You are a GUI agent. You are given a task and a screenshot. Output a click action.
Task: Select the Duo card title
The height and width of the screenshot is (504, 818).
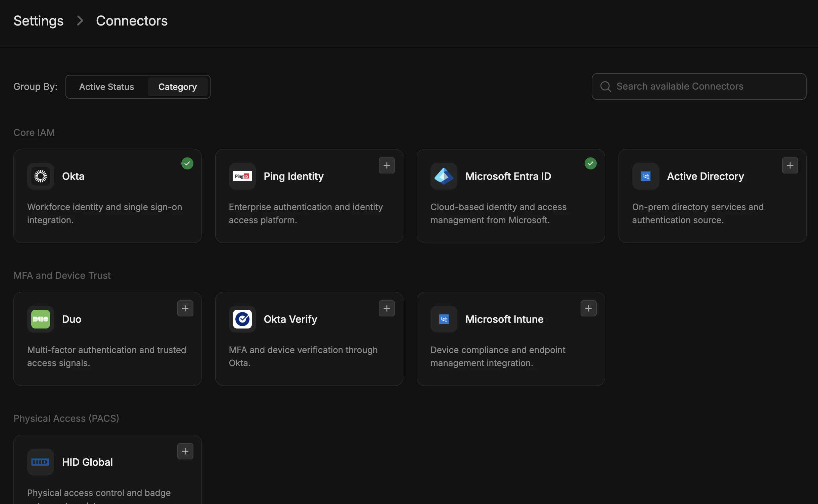pos(72,319)
